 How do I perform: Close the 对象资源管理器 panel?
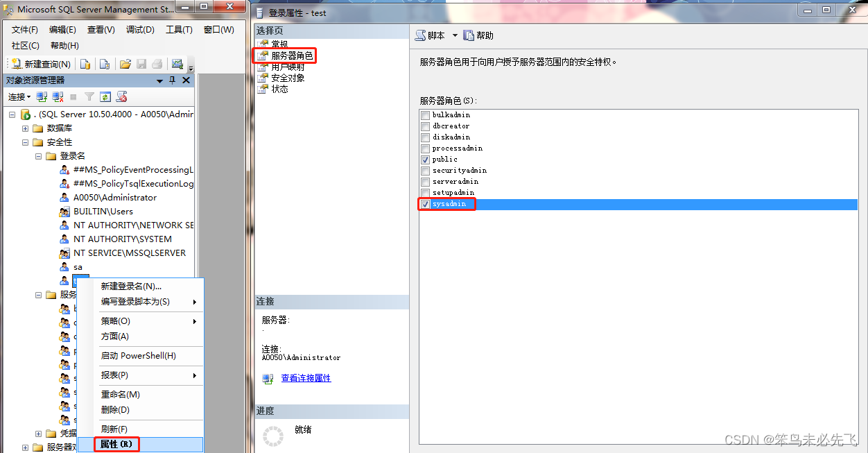tap(186, 80)
